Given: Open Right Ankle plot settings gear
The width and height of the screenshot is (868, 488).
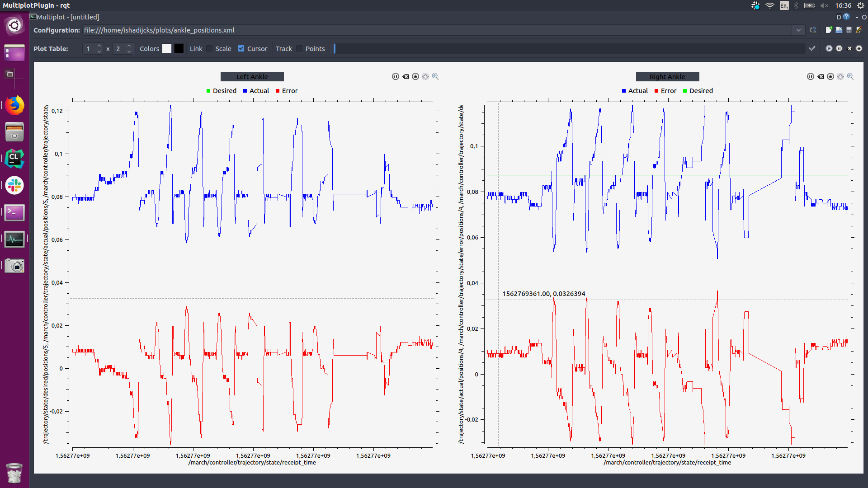Looking at the screenshot, I should tap(840, 76).
